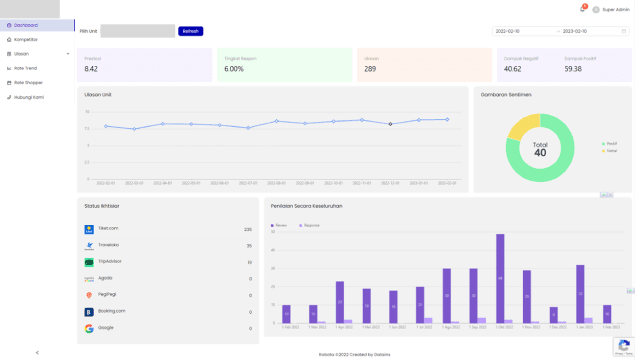Open the Pilih Unit dropdown
This screenshot has height=360, width=635.
point(138,31)
